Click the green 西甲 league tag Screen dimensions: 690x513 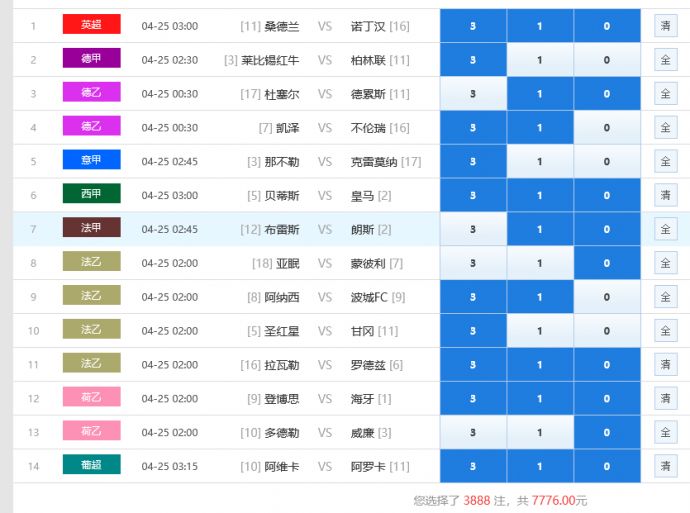click(91, 195)
